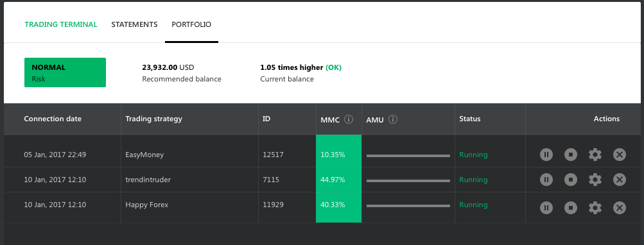Click the Recommended balance label

coord(182,79)
